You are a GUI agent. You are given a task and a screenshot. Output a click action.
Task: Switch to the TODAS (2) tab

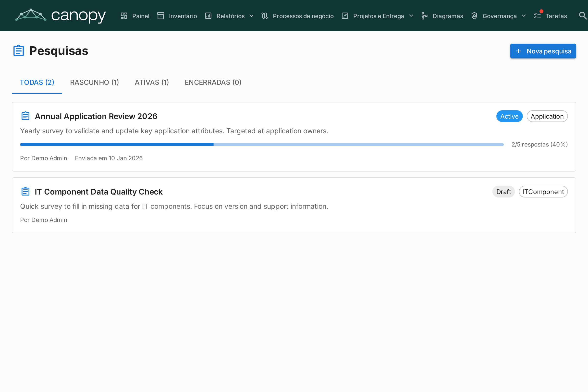click(x=37, y=82)
